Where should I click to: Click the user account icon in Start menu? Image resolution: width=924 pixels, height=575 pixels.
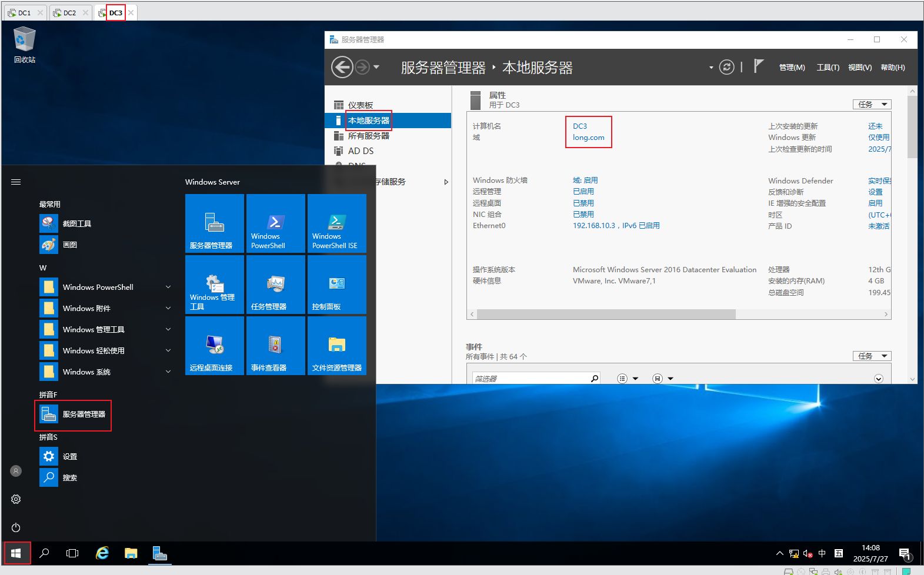[x=16, y=471]
